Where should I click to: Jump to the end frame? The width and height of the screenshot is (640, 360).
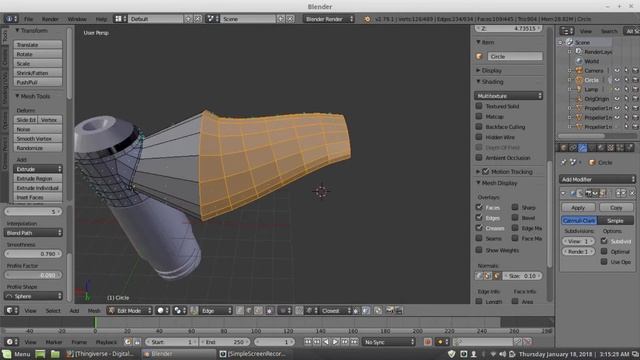[354, 342]
